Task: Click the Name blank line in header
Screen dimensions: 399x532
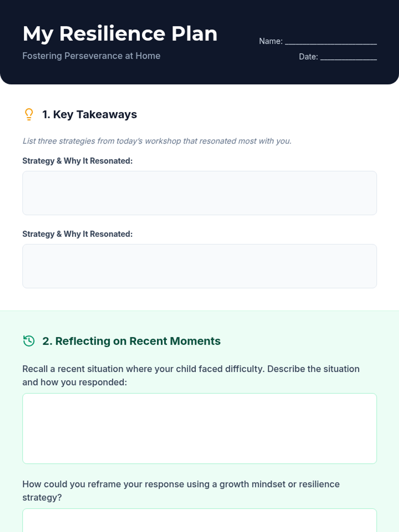Action: click(x=331, y=41)
